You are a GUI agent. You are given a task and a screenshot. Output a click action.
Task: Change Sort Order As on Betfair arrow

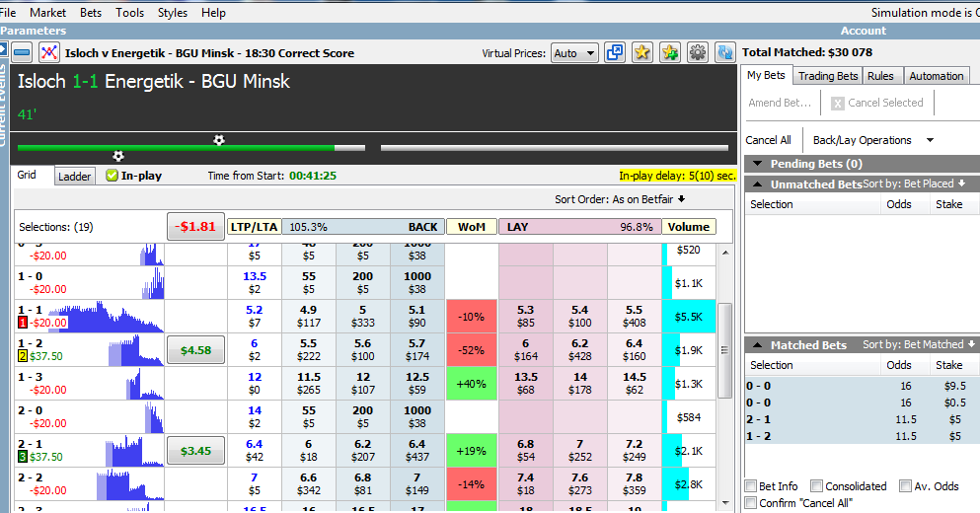tap(681, 199)
